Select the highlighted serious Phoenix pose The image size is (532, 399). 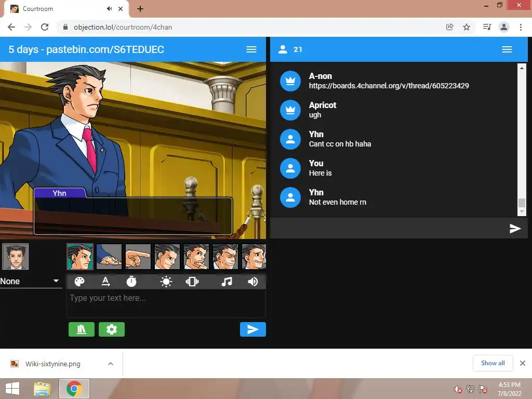(80, 257)
